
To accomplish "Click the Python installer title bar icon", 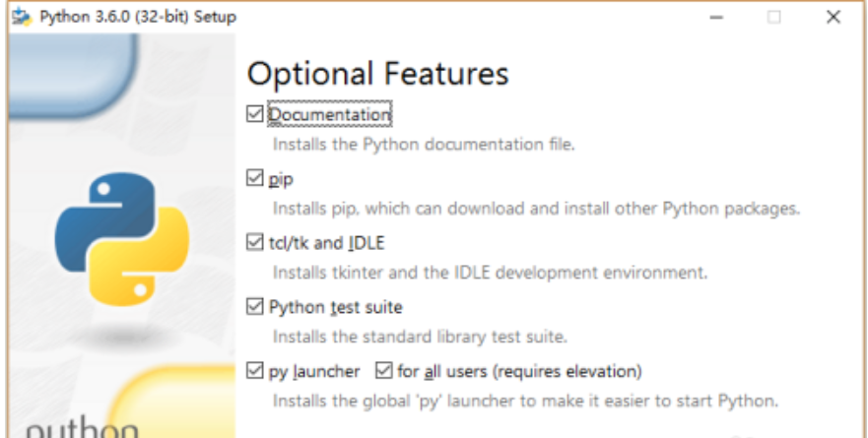I will [22, 17].
